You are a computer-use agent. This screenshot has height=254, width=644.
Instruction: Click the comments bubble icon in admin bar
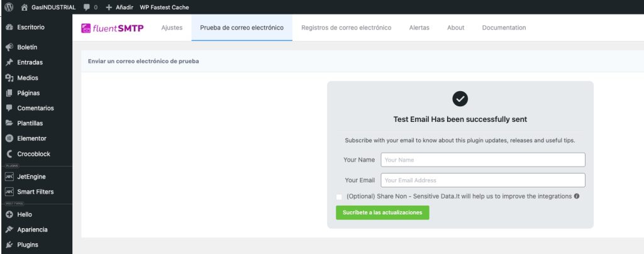click(86, 7)
